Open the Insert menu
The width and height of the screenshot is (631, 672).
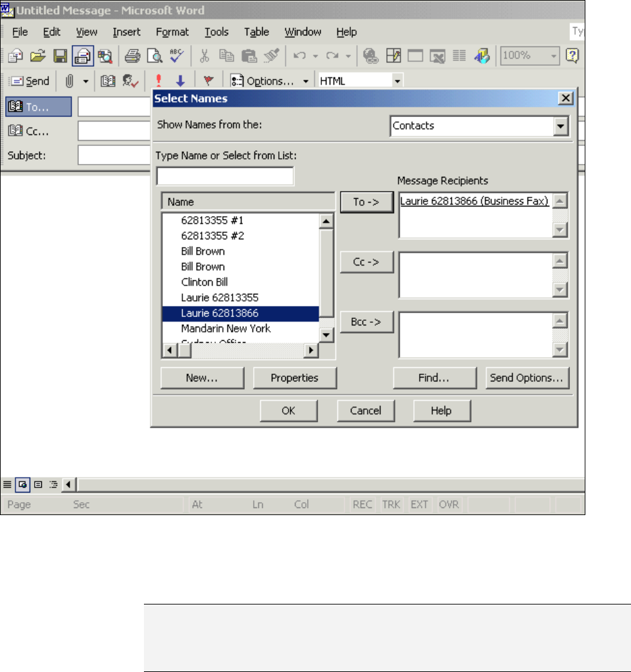tap(127, 32)
